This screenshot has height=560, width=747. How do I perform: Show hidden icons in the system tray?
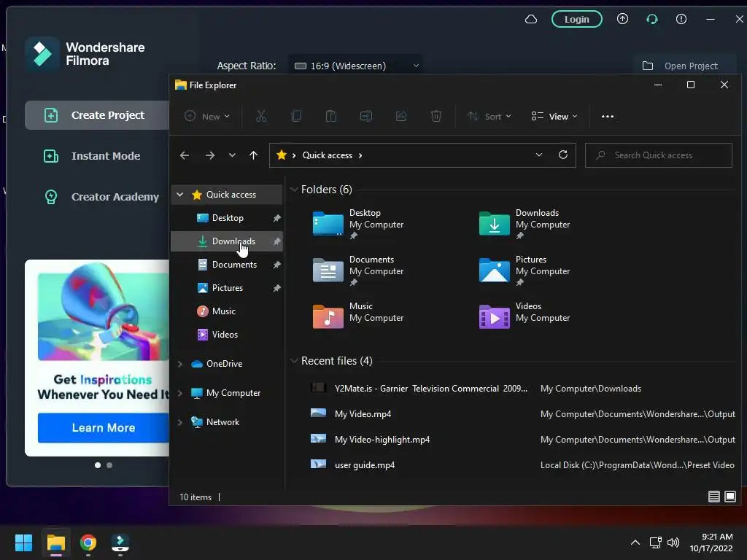pos(635,542)
